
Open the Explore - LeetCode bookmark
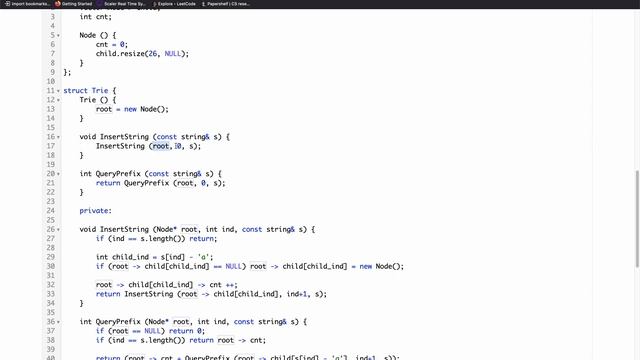tap(173, 4)
